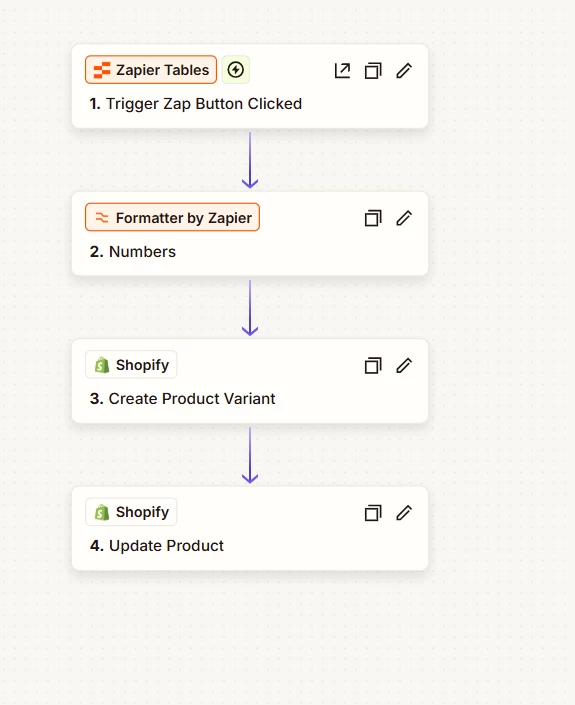Edit the Create Product Variant step
This screenshot has height=705, width=575.
click(404, 366)
